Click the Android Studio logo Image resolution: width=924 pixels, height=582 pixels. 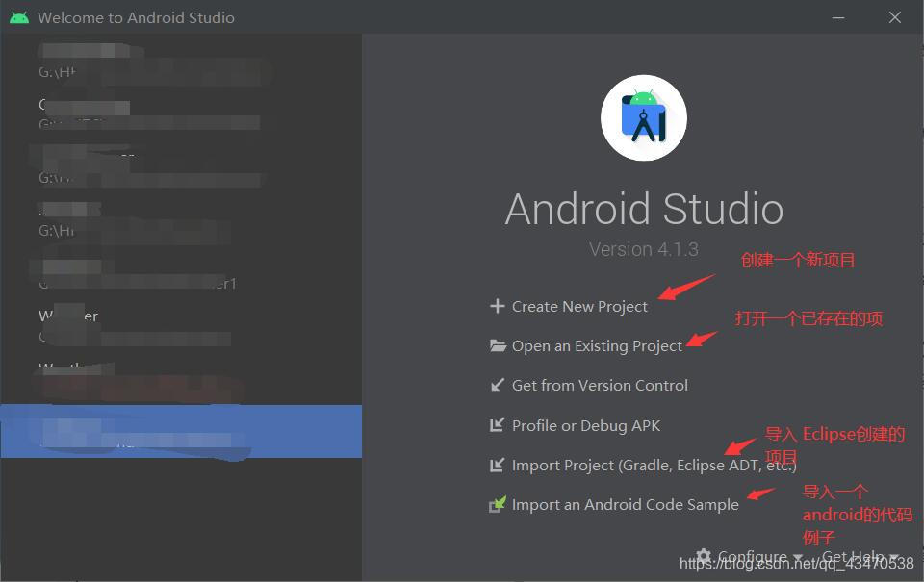coord(644,117)
